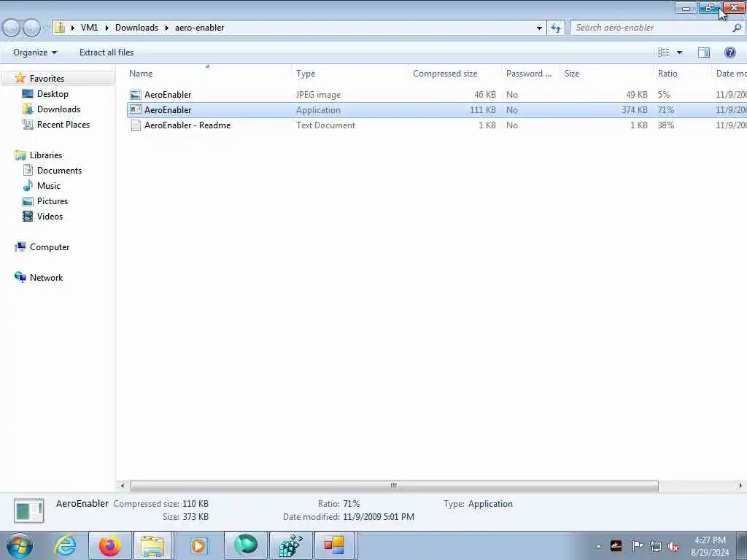Click the Back navigation arrow button
747x560 pixels.
pos(11,28)
